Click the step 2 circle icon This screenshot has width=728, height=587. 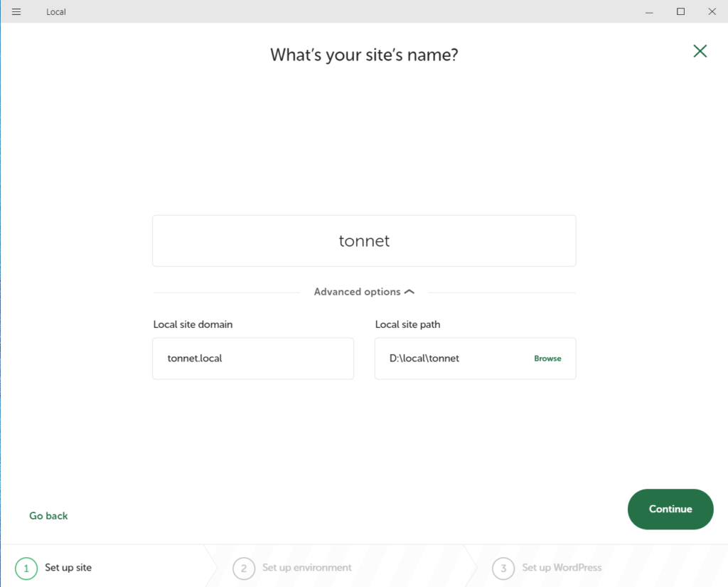click(243, 569)
